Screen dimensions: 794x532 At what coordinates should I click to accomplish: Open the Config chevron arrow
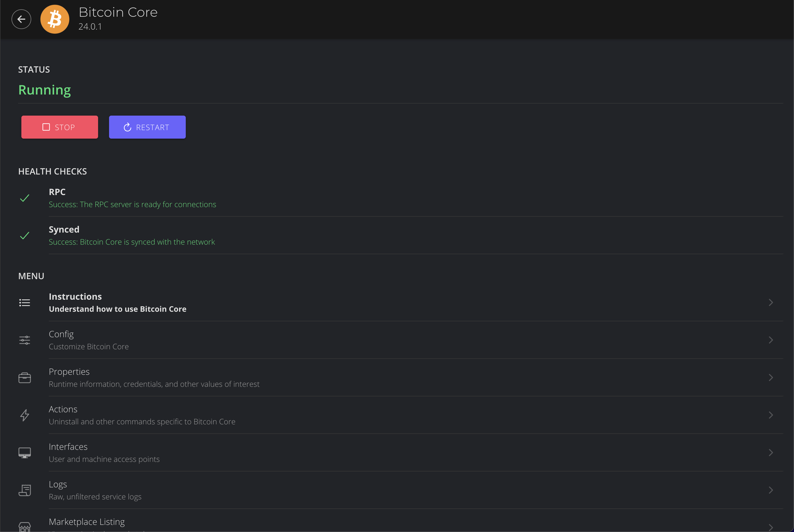coord(771,340)
